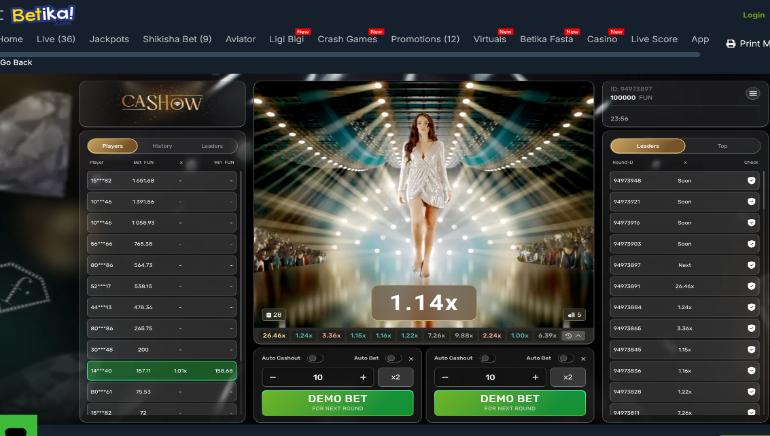This screenshot has height=436, width=770.
Task: Close the left bet panel with its X
Action: coord(411,359)
